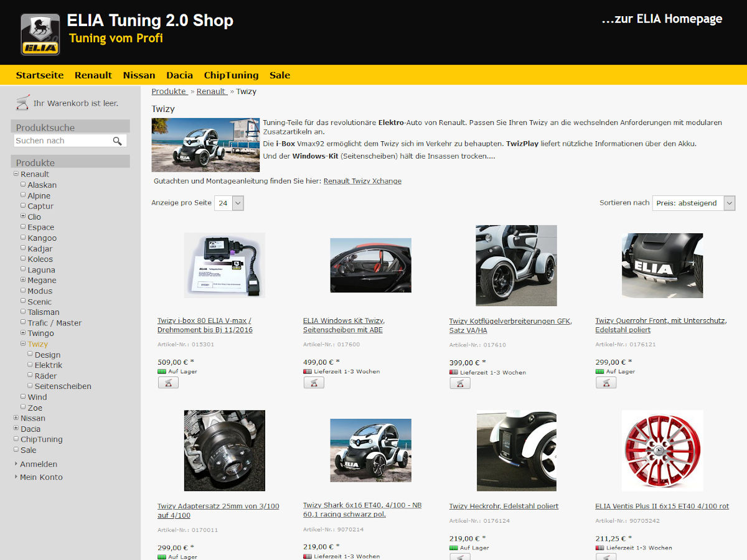Select Captur in the category tree

click(40, 206)
